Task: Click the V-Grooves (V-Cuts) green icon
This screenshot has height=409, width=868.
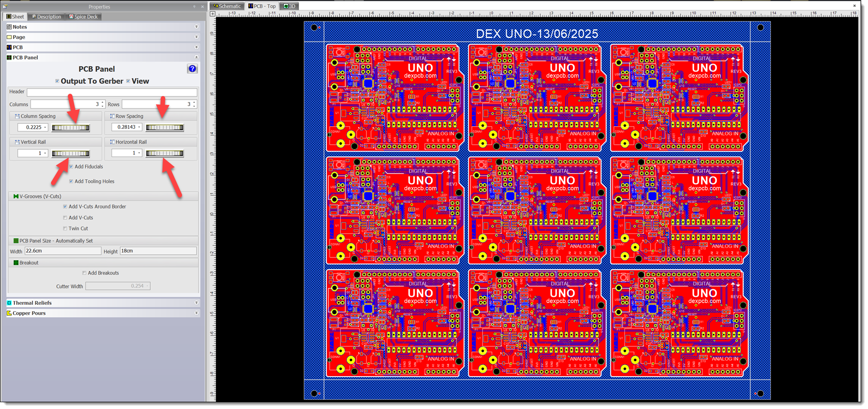Action: (x=16, y=197)
